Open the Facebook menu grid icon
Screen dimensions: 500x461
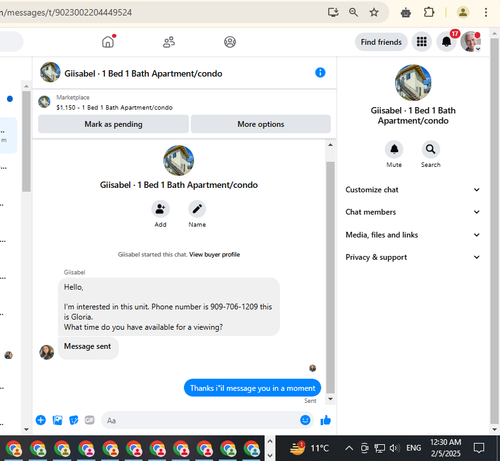click(422, 42)
